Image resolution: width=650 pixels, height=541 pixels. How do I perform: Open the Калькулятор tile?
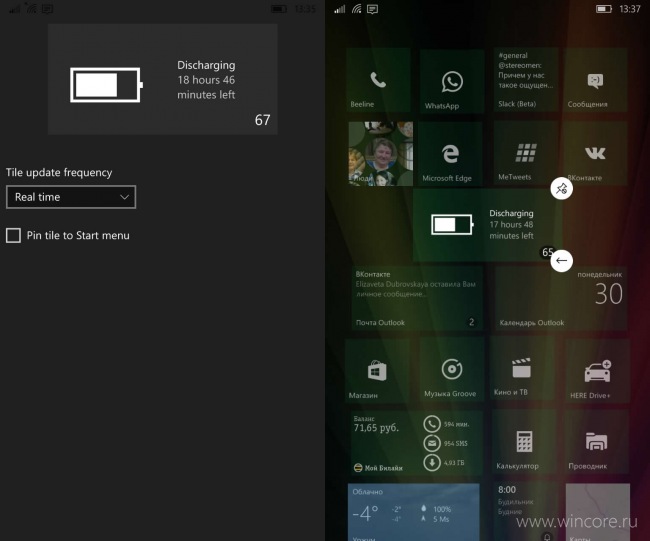point(524,442)
